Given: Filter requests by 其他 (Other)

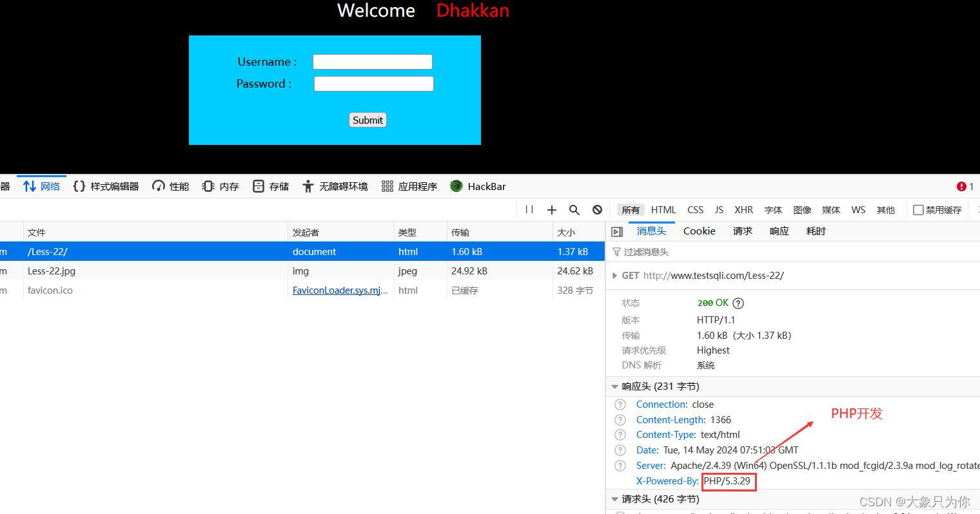Looking at the screenshot, I should [886, 210].
